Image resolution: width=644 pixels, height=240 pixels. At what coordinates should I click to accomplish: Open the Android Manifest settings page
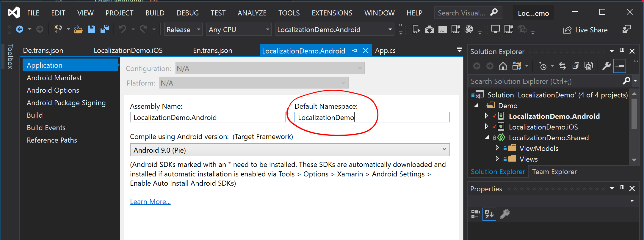click(54, 78)
